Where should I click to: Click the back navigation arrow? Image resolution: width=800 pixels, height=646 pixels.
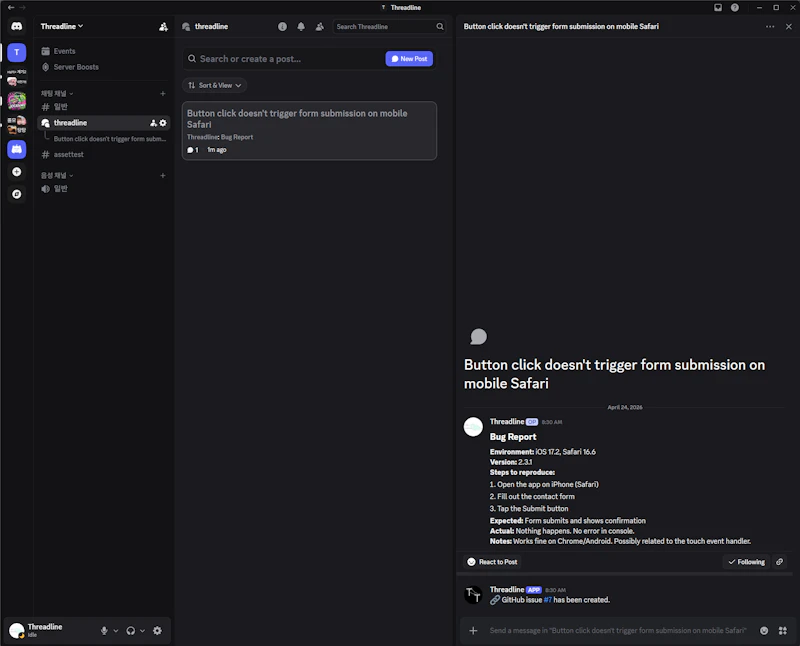click(11, 7)
